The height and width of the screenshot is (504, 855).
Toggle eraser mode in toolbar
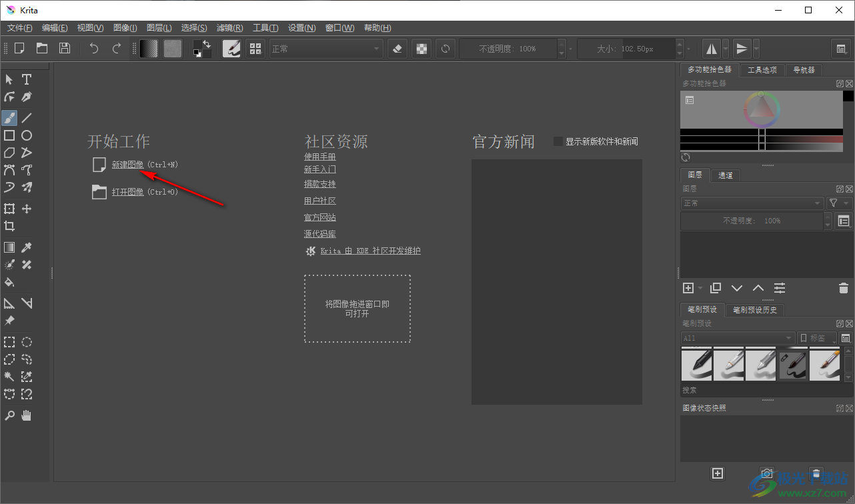[x=397, y=48]
